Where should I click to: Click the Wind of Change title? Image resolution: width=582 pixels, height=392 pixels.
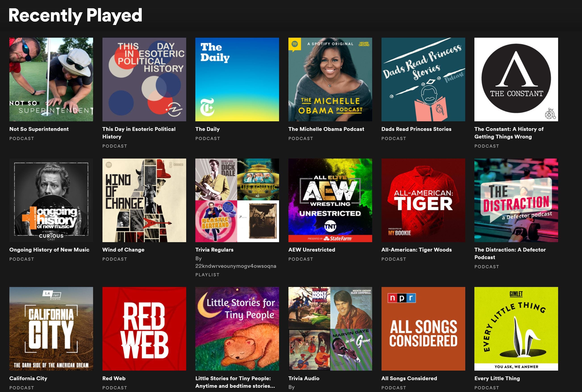coord(123,250)
